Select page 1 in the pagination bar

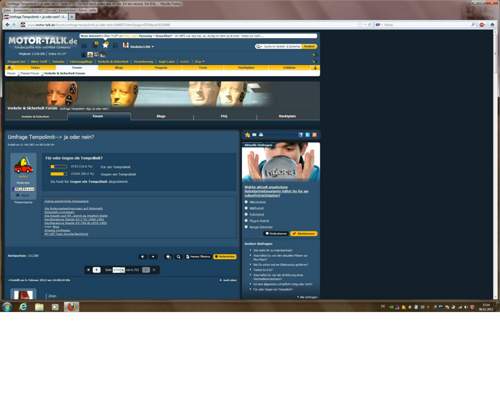tap(96, 270)
